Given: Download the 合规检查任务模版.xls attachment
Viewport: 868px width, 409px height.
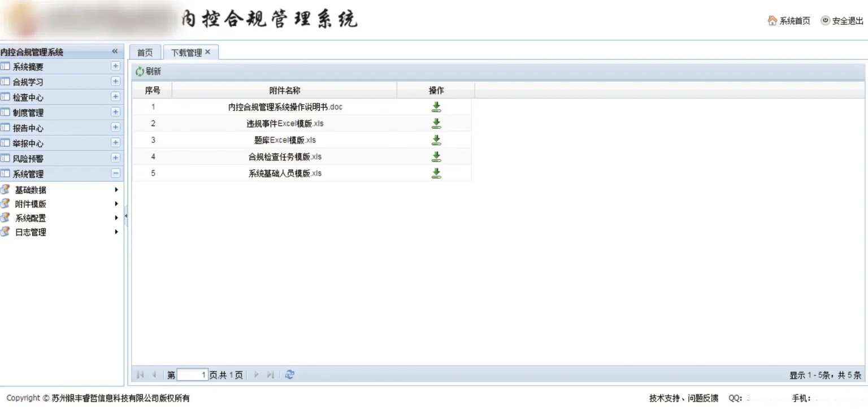Looking at the screenshot, I should pos(436,156).
